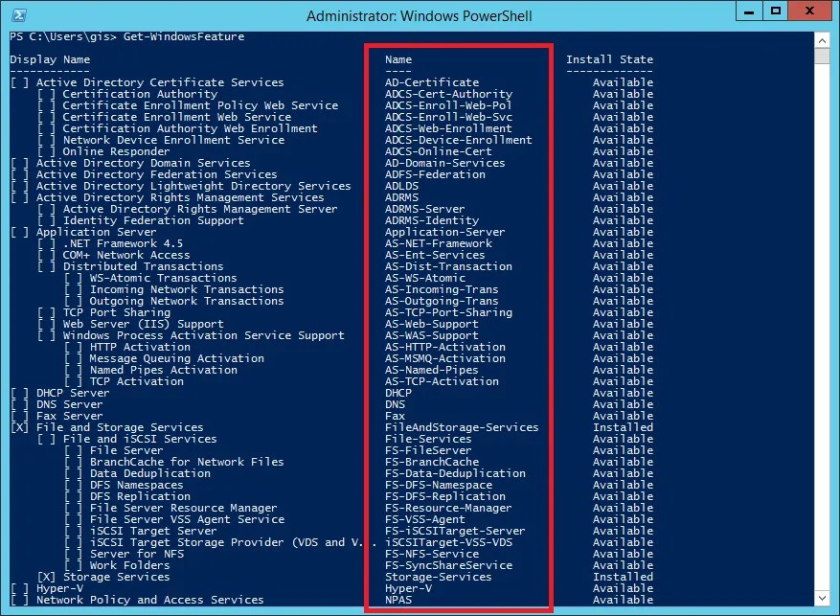Click 'Application-Server' feature name
Screen dimensions: 840x616
444,232
